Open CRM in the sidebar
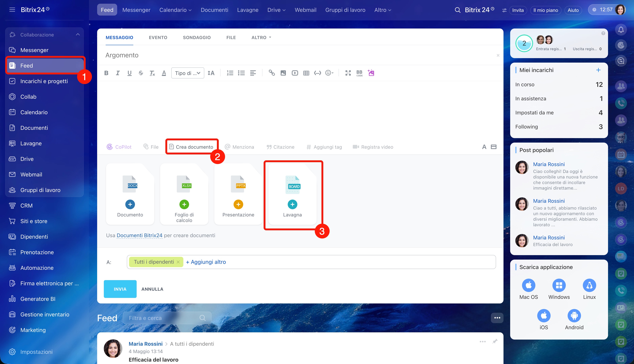The height and width of the screenshot is (364, 634). coord(26,206)
